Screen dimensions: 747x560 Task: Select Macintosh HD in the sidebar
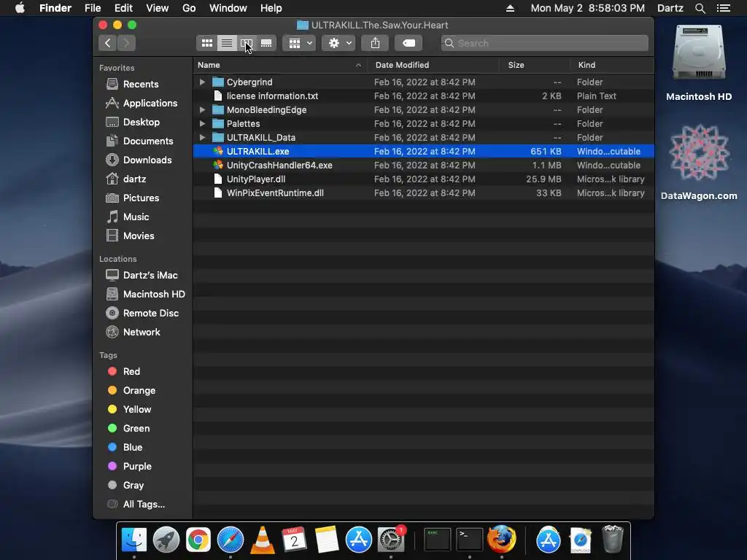coord(154,295)
